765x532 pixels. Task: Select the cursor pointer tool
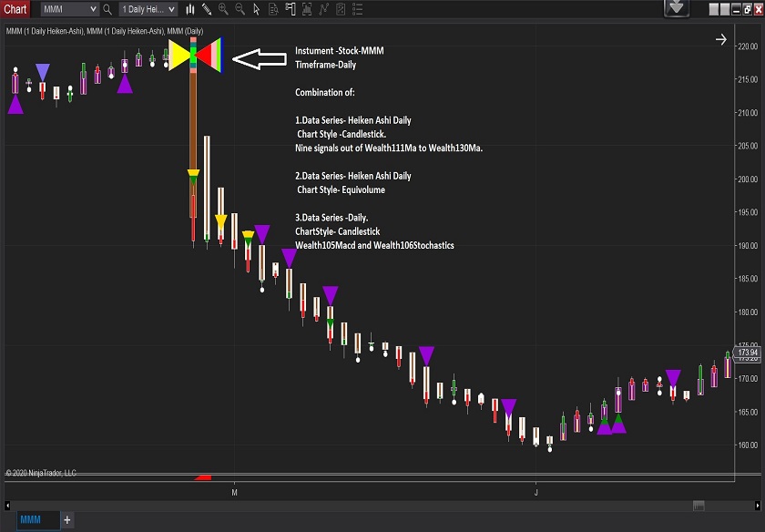coord(256,9)
